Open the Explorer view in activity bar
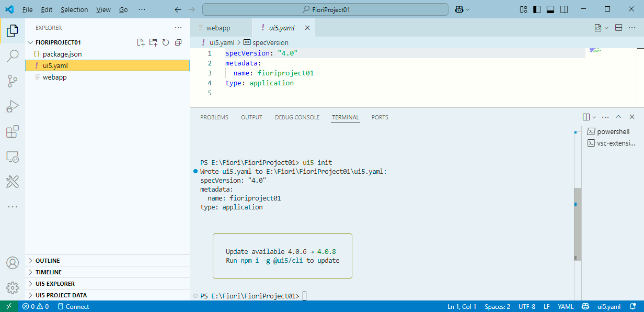Image resolution: width=644 pixels, height=312 pixels. click(12, 31)
